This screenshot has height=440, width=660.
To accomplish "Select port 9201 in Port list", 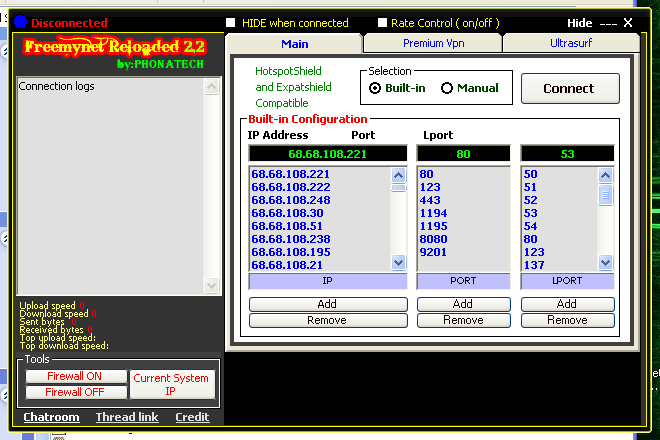I will click(x=433, y=252).
